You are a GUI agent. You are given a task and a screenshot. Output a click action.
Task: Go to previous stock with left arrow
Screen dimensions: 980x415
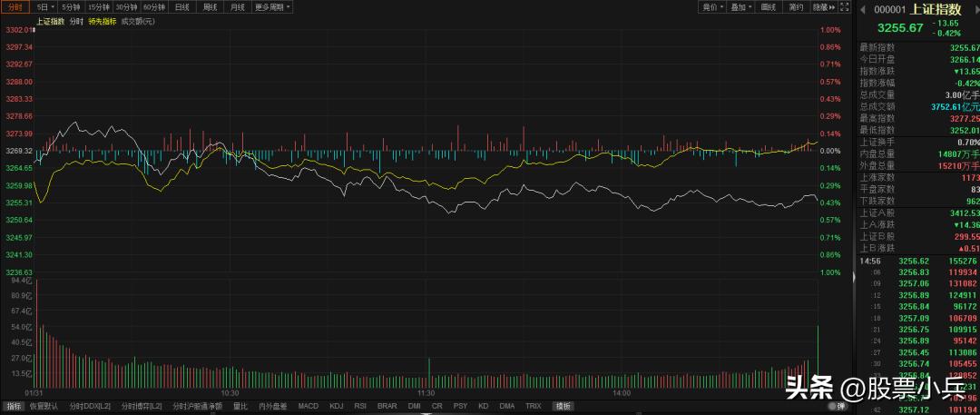[864, 8]
